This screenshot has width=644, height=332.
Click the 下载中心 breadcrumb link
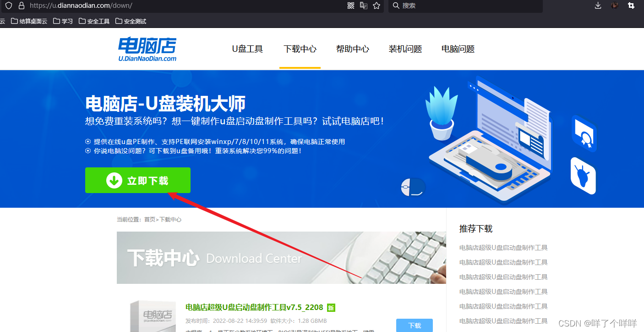point(170,220)
